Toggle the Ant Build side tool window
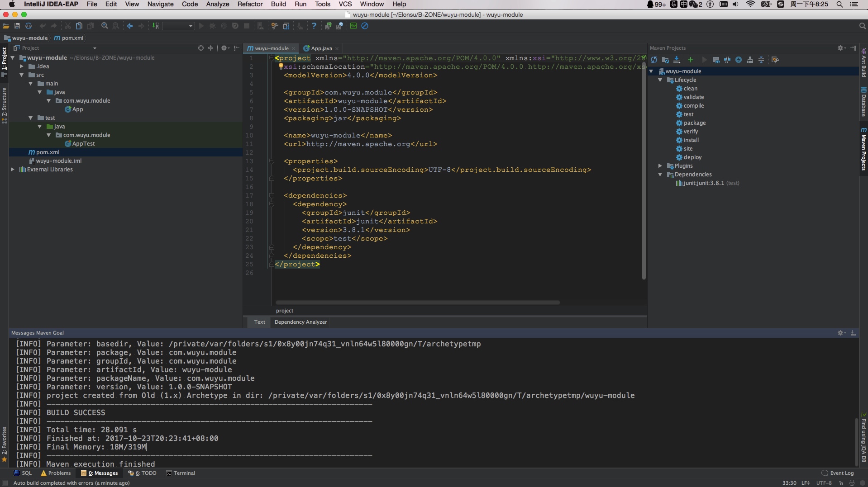868x487 pixels. click(x=863, y=63)
